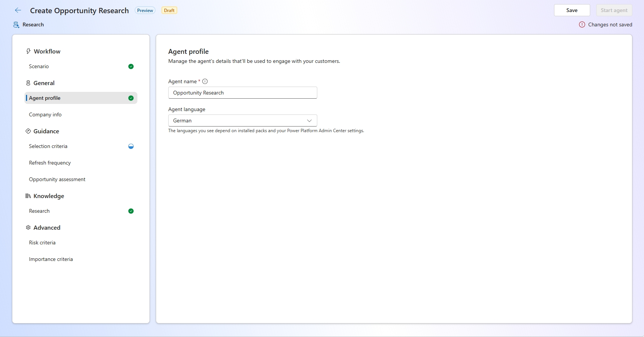Click the Agent language field label
Image resolution: width=644 pixels, height=337 pixels.
pyautogui.click(x=187, y=109)
